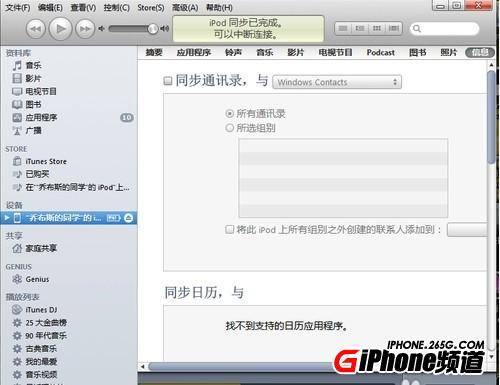Switch to list view icon
This screenshot has height=385, width=500.
click(343, 29)
